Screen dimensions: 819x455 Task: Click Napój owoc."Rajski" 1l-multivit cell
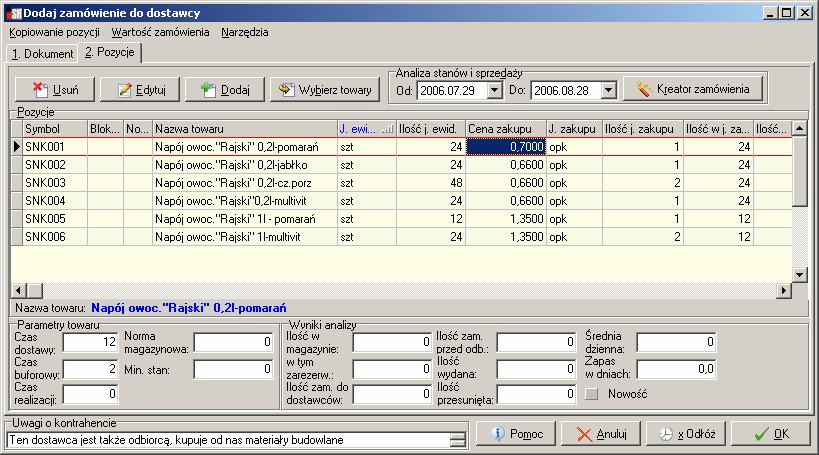pos(244,237)
